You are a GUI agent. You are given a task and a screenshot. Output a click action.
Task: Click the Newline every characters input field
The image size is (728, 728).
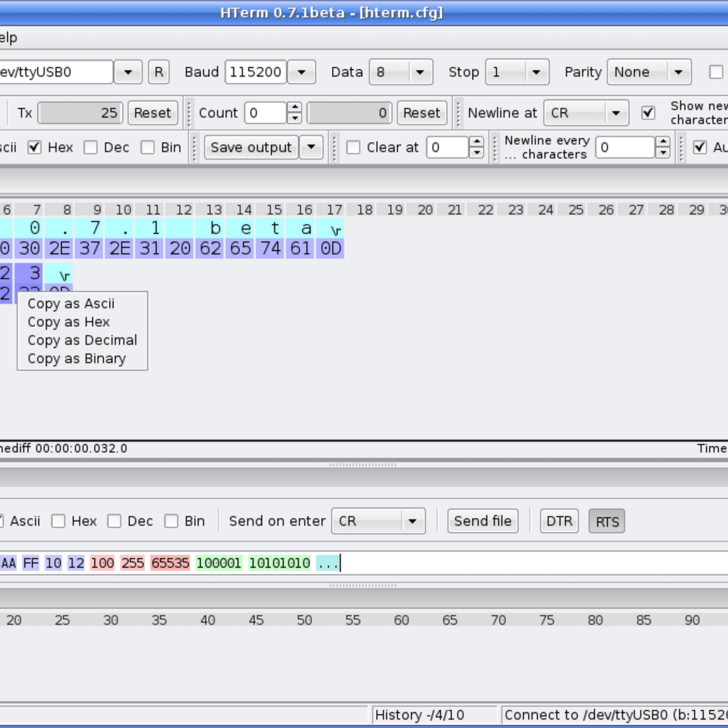coord(626,147)
